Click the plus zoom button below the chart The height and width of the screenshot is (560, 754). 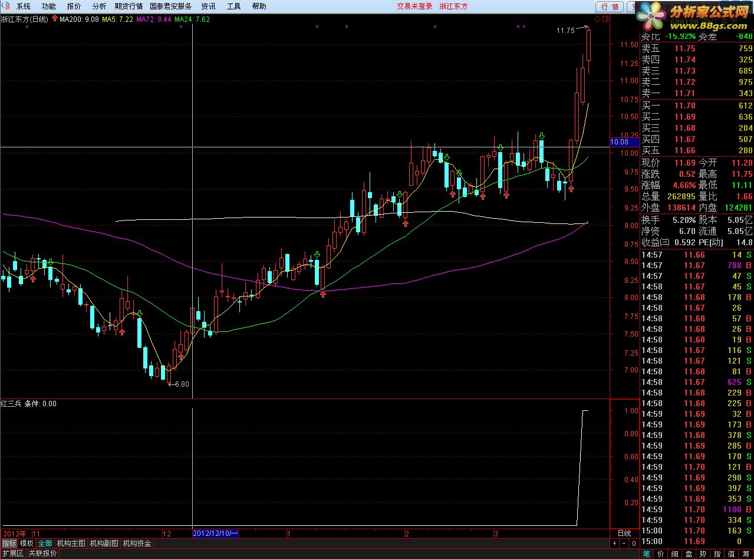(x=614, y=543)
